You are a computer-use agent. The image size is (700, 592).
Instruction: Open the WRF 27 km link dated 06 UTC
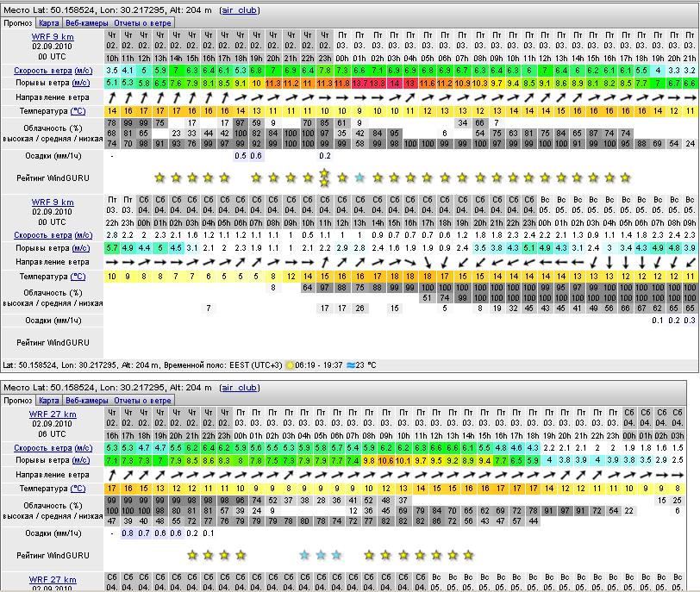click(53, 414)
